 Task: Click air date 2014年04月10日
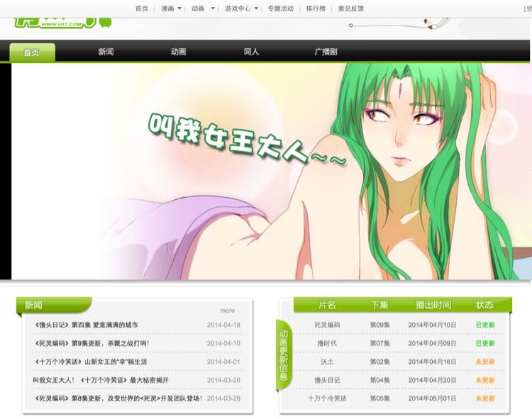432,325
